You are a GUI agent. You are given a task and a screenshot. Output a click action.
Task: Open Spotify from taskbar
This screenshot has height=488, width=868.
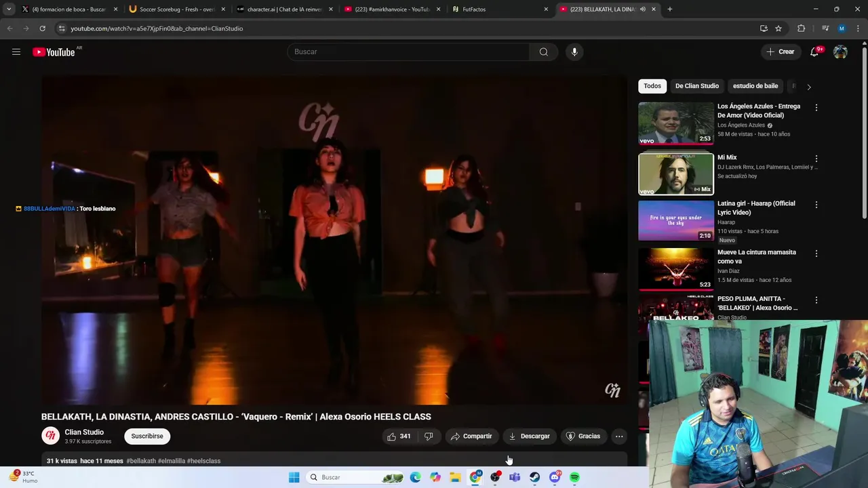coord(574,477)
